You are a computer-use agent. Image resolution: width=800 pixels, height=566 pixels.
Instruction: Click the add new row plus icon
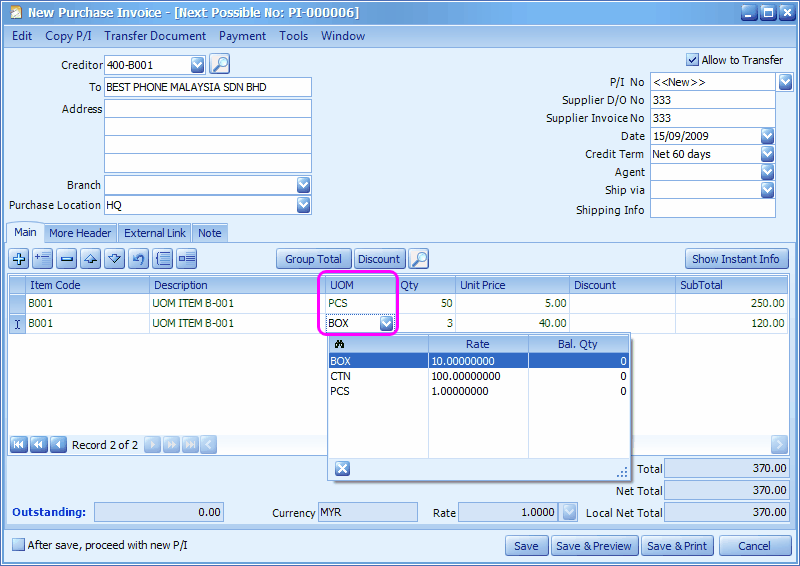tap(19, 259)
